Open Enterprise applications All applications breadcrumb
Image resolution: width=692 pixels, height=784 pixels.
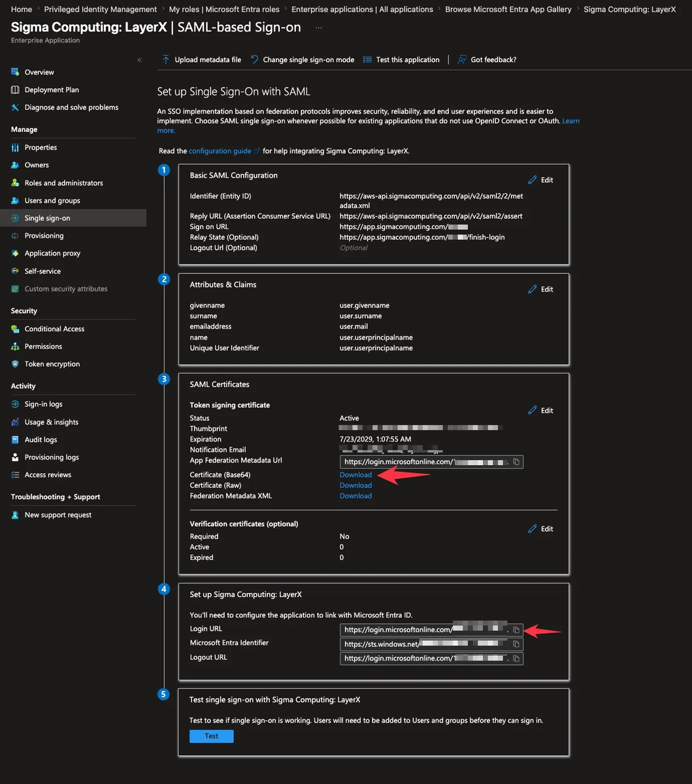click(x=362, y=9)
